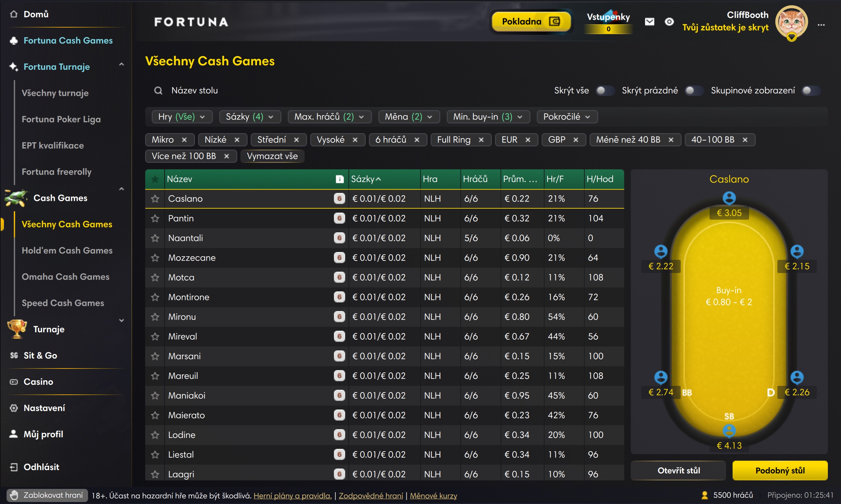
Task: Click the Název stolu search field
Action: point(194,90)
